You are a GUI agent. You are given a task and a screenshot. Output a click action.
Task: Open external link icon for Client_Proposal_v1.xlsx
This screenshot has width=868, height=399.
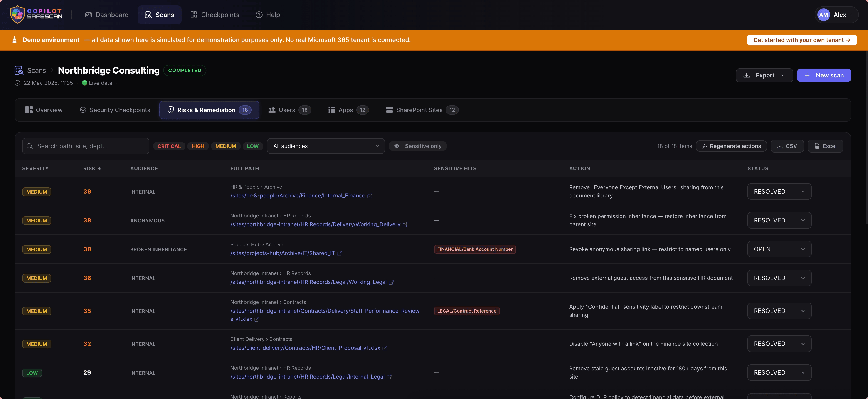point(385,348)
